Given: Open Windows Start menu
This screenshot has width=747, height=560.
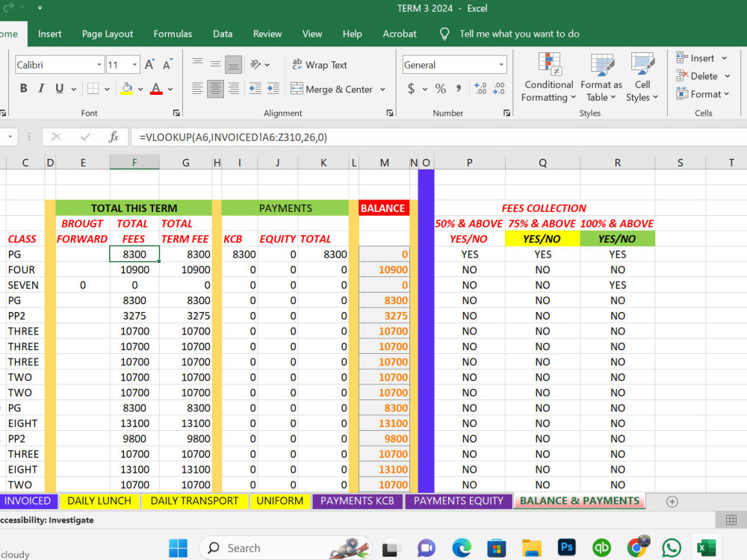Looking at the screenshot, I should pyautogui.click(x=179, y=548).
